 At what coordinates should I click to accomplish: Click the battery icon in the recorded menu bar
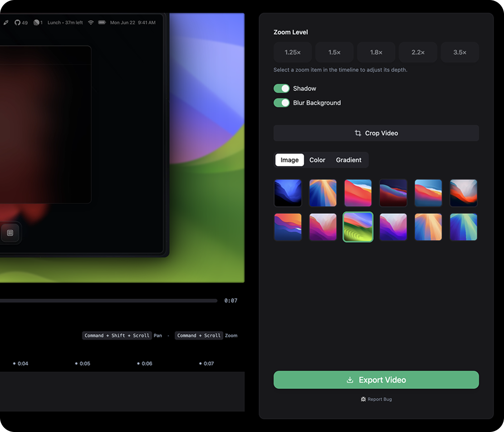102,23
